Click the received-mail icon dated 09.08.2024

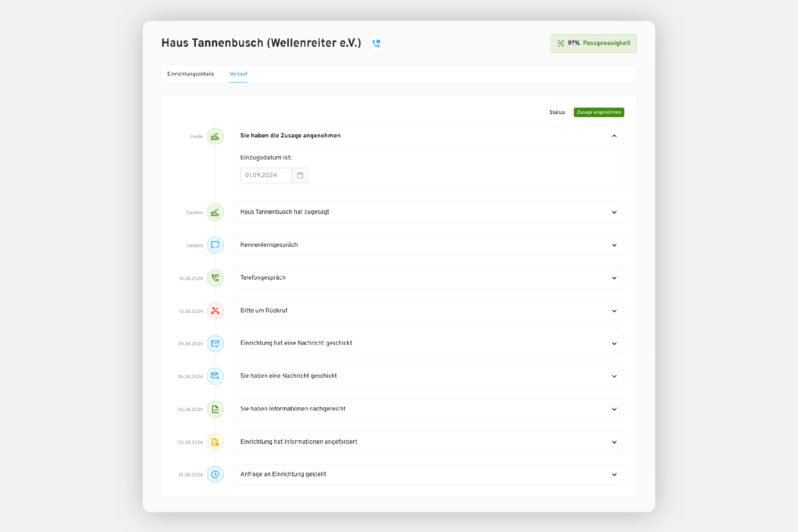(x=215, y=344)
